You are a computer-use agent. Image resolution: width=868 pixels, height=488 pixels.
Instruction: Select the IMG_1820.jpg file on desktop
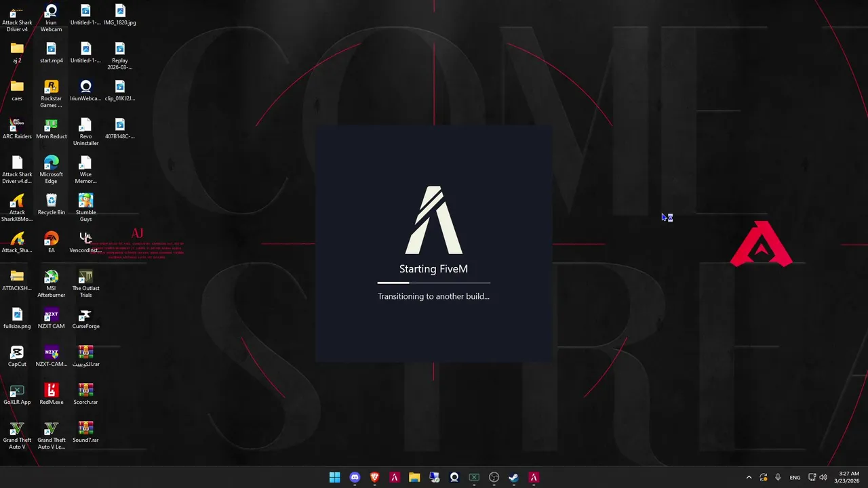(120, 15)
